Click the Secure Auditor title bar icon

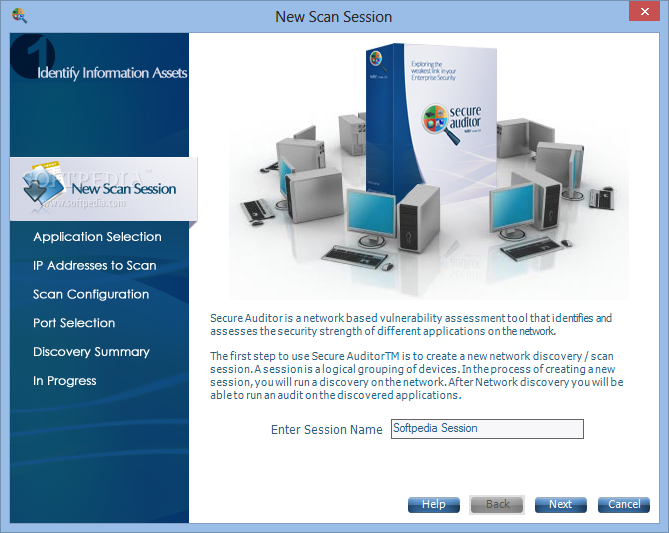[x=19, y=16]
